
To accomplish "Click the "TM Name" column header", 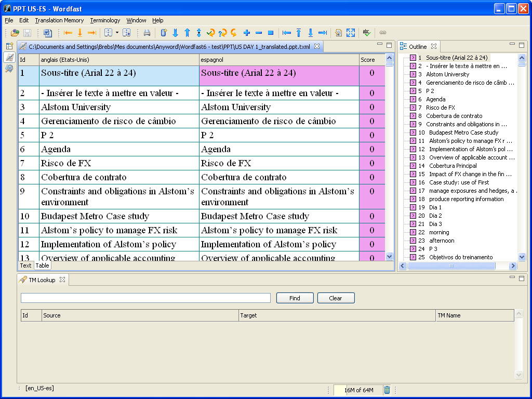I will [x=475, y=315].
